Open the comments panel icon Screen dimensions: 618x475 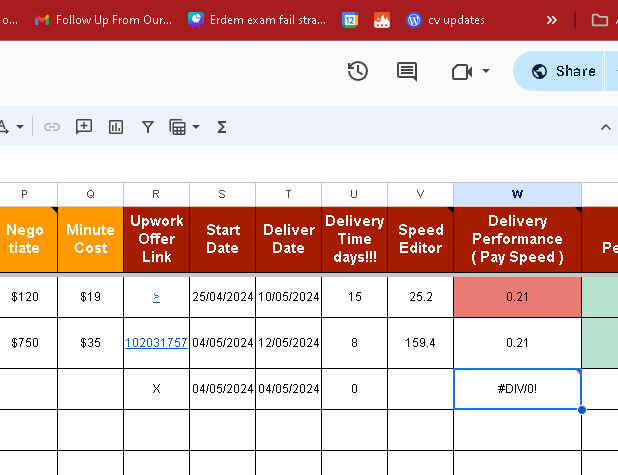(407, 71)
